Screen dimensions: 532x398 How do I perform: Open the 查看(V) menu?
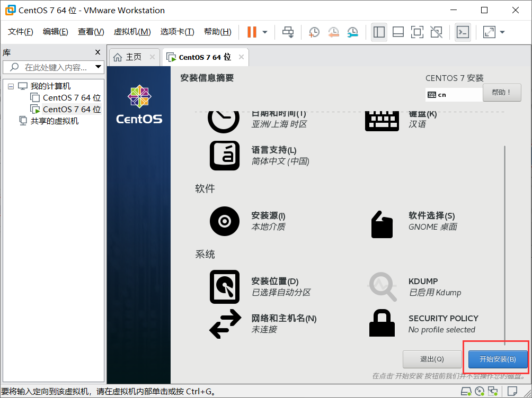click(91, 32)
